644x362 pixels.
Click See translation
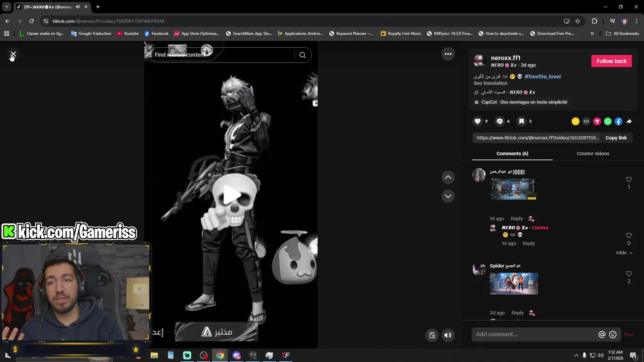(490, 83)
